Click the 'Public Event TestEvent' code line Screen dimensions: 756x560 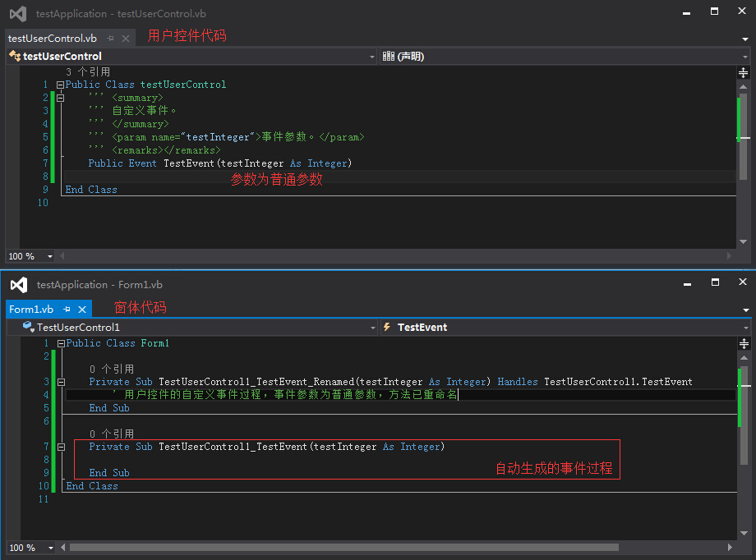pyautogui.click(x=220, y=163)
